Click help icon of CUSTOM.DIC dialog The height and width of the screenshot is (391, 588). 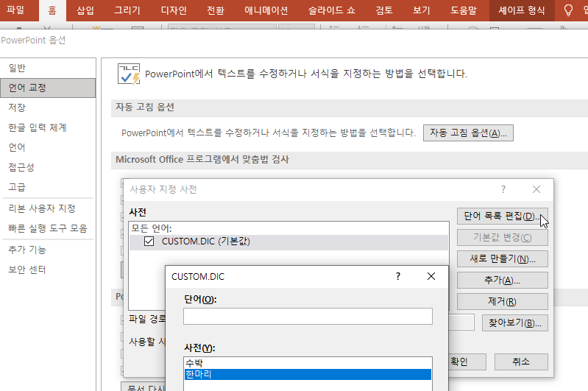click(398, 277)
